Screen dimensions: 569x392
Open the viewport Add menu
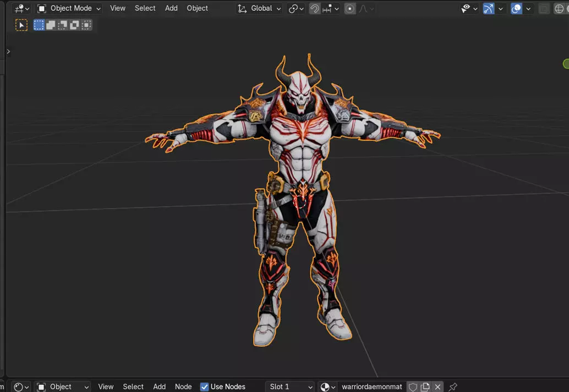(x=171, y=8)
